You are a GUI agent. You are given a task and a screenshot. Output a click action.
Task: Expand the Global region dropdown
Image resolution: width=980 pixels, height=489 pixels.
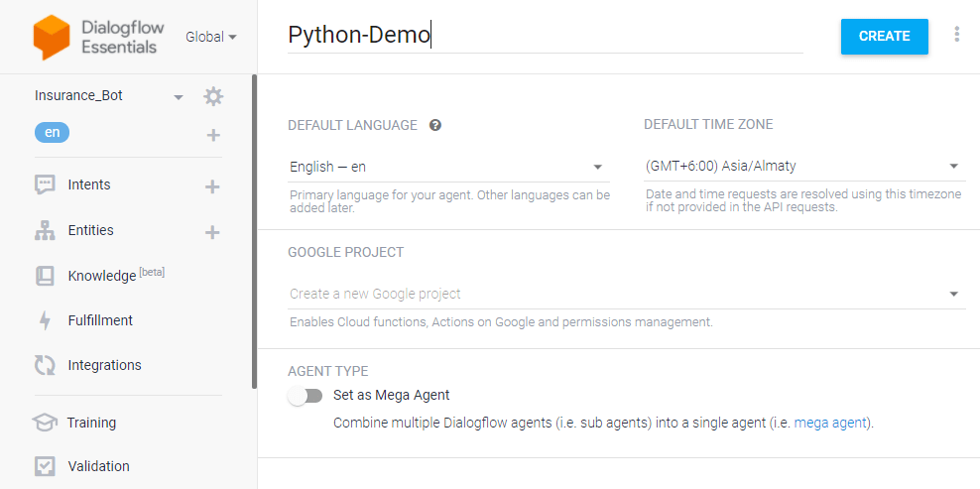point(211,37)
